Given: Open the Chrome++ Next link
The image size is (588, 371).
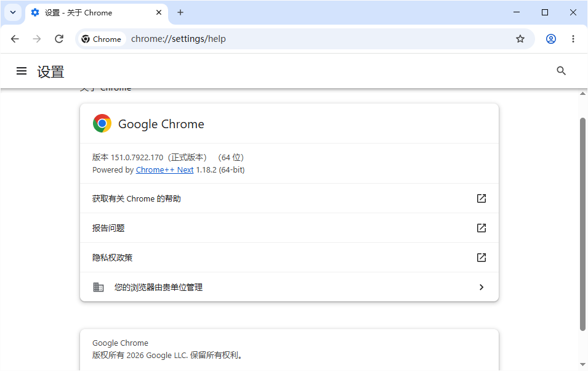Looking at the screenshot, I should tap(164, 169).
